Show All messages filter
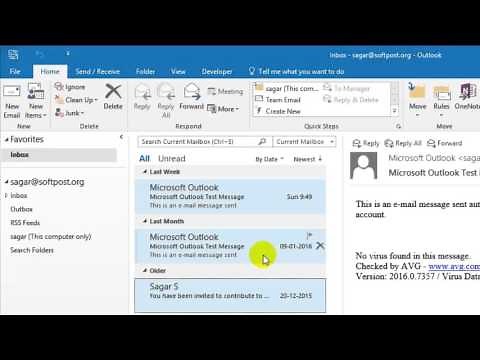The image size is (480, 360). point(144,158)
